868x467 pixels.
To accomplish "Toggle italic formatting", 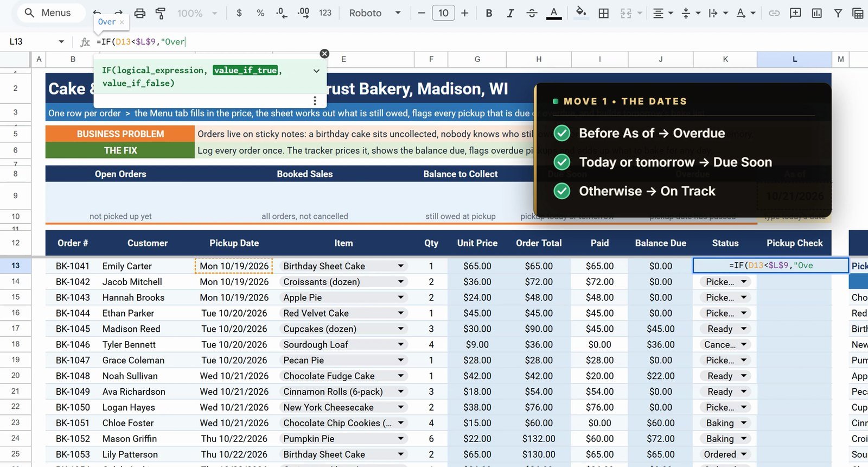I will [x=510, y=13].
